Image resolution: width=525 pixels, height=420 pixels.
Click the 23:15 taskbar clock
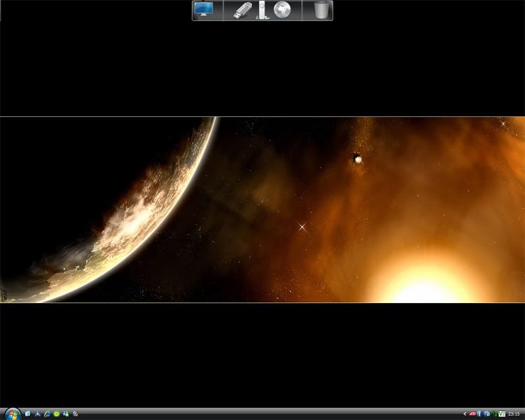point(514,414)
